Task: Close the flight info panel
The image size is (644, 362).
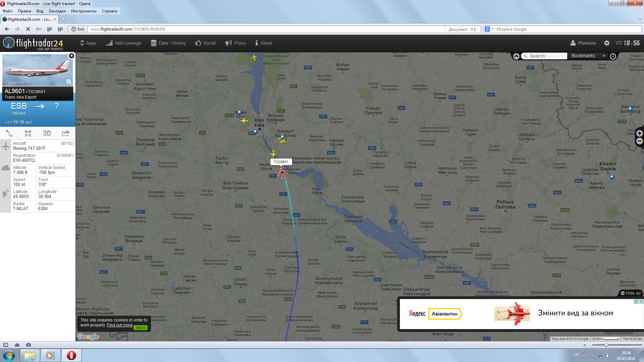Action: point(71,56)
